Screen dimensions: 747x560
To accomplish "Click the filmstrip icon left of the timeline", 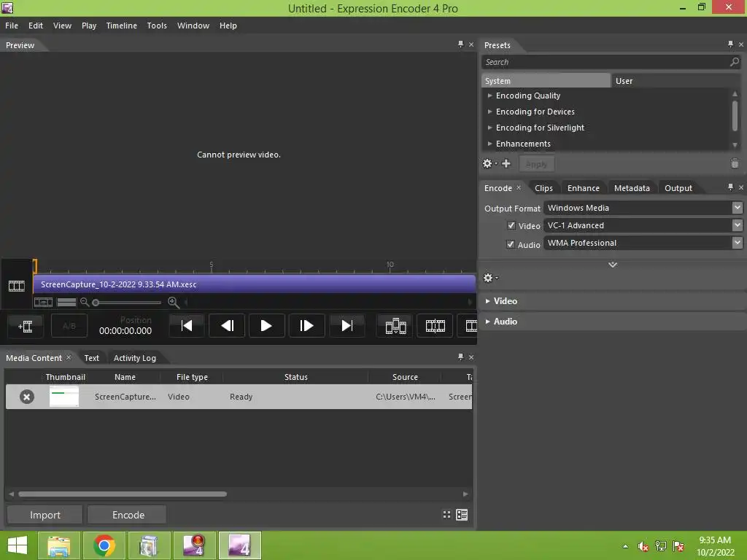I will (x=17, y=286).
